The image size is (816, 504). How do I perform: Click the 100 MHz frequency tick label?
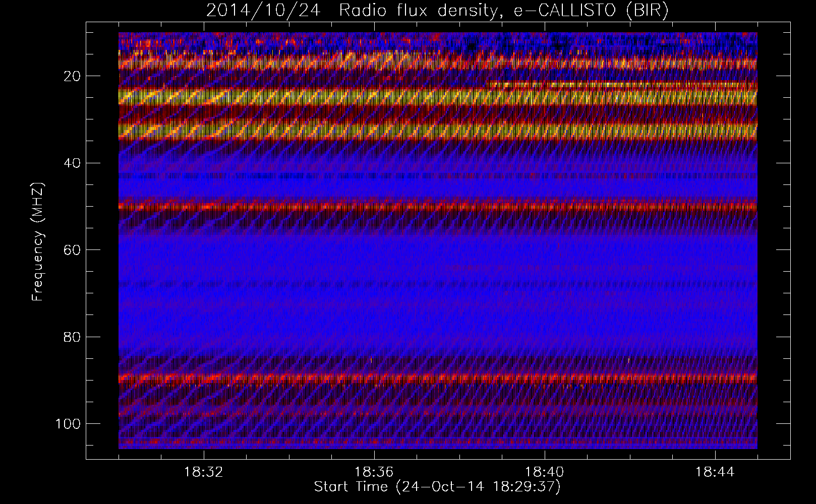(68, 423)
